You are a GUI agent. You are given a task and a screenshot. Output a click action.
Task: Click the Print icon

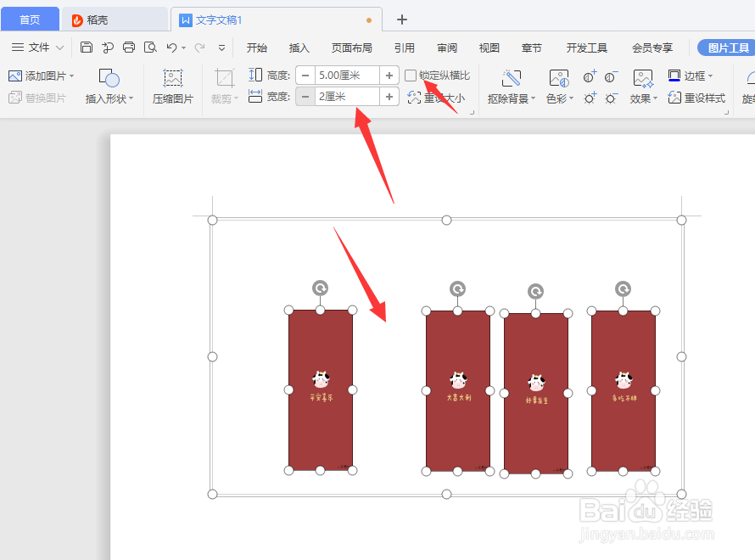tap(129, 48)
